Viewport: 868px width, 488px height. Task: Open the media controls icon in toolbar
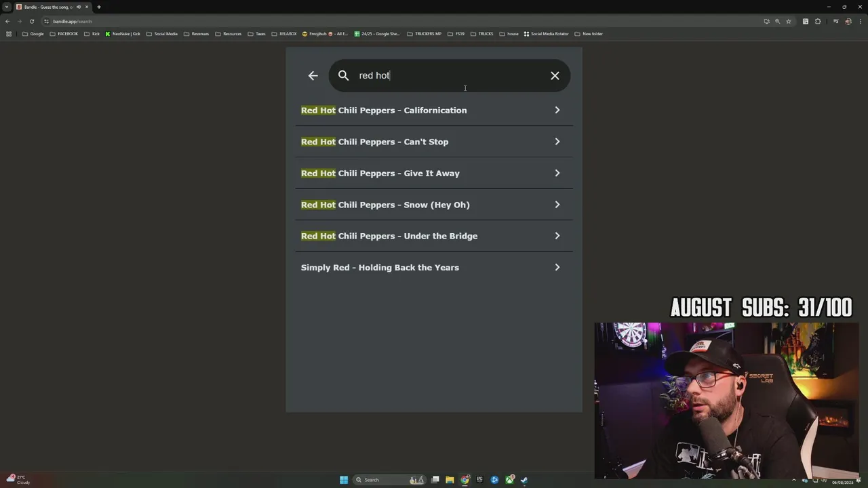(x=836, y=21)
